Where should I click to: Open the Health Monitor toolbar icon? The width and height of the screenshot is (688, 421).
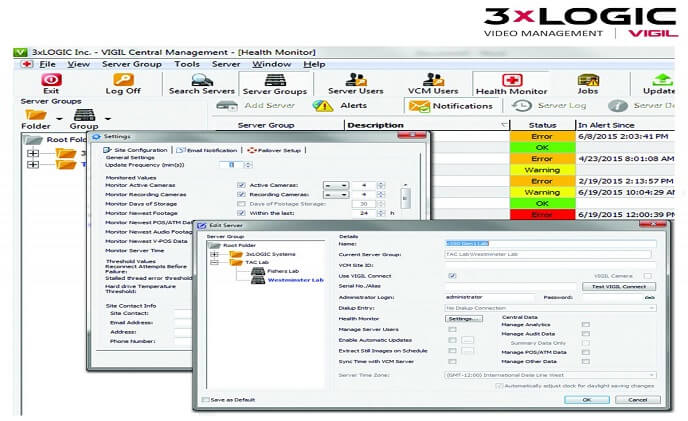click(x=512, y=80)
